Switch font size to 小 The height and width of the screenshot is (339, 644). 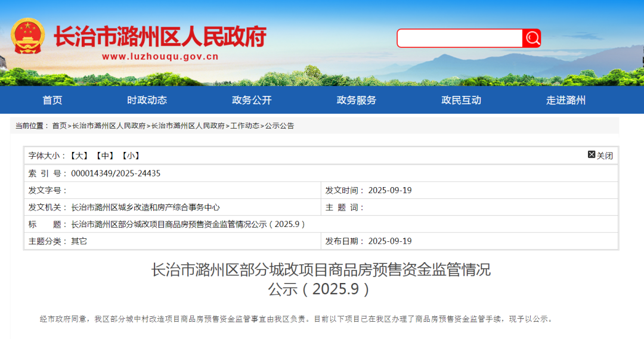point(130,155)
